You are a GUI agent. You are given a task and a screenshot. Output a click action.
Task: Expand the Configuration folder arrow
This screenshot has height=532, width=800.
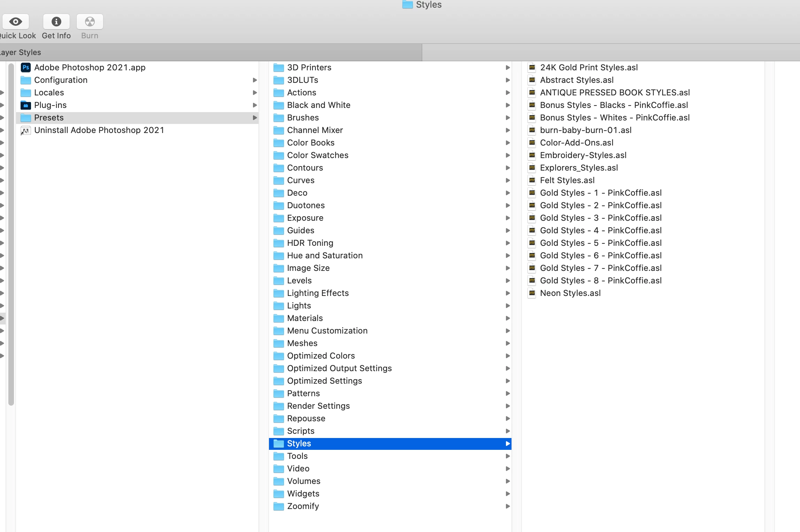click(255, 80)
